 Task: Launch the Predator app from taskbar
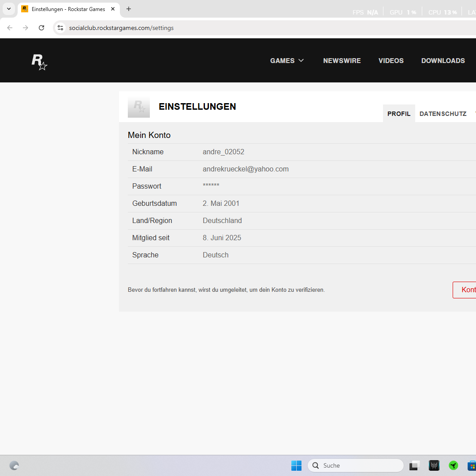pos(434,465)
